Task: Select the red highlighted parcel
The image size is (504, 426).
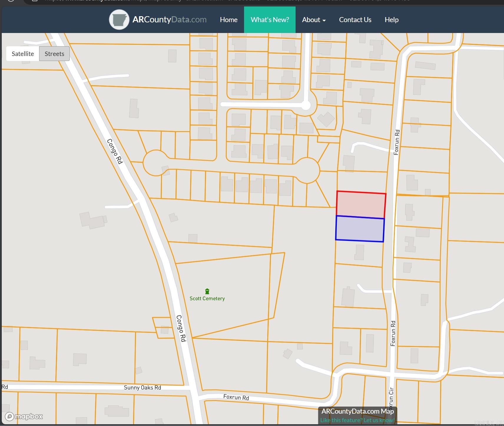Action: click(x=361, y=204)
